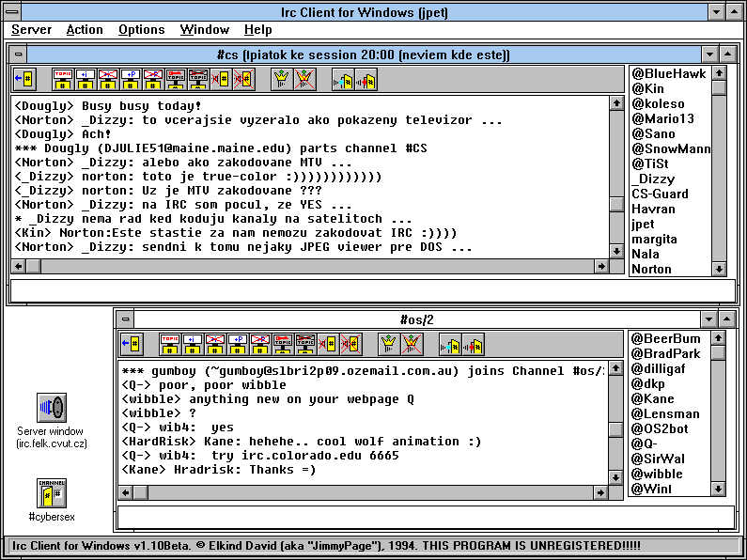Select @OS2bot in the #os/2 user list

pos(664,428)
